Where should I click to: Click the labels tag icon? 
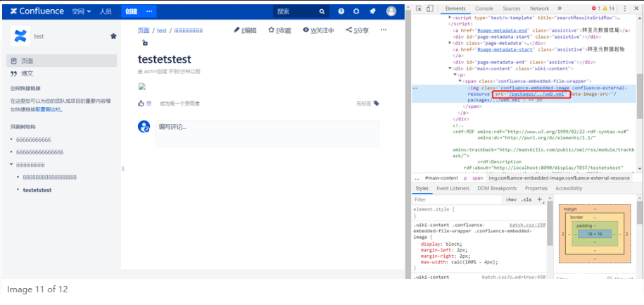click(x=377, y=104)
